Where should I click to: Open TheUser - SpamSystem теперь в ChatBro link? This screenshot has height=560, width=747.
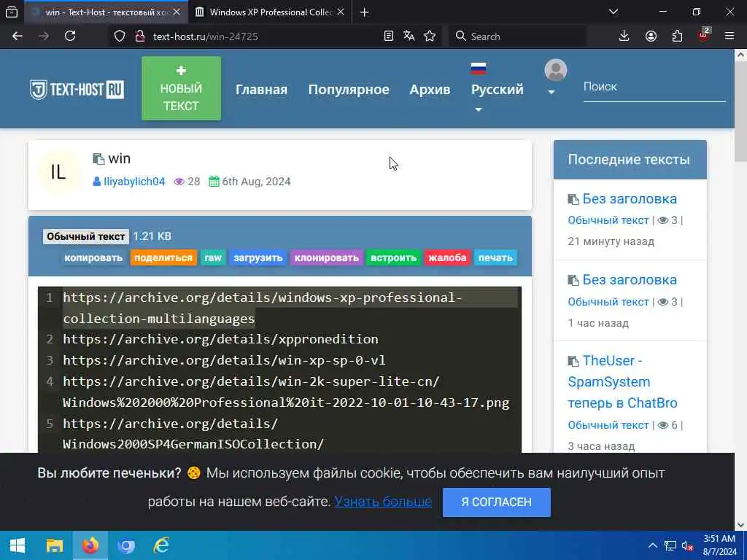(x=622, y=381)
